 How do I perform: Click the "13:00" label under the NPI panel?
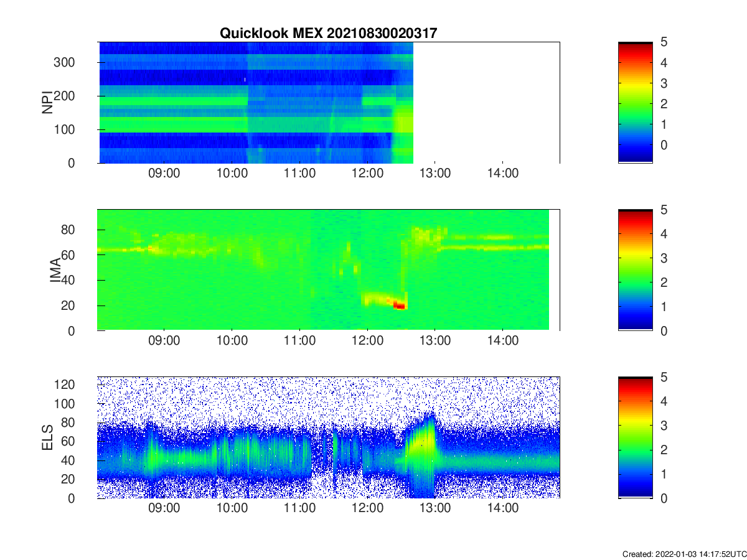435,174
